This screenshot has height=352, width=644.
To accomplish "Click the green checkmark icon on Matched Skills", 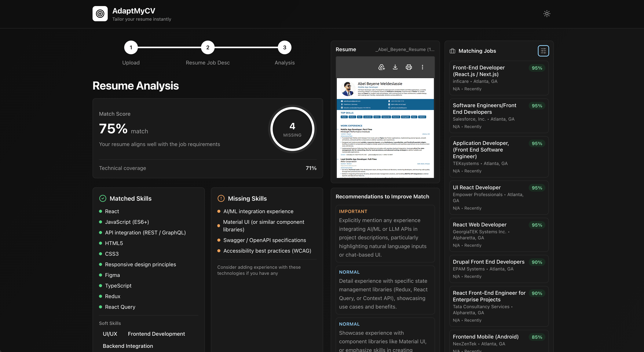I will point(103,198).
